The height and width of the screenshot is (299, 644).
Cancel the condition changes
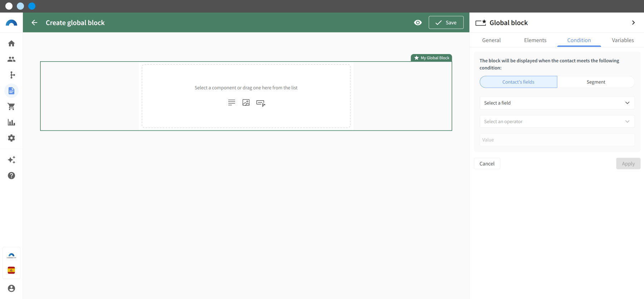[487, 164]
